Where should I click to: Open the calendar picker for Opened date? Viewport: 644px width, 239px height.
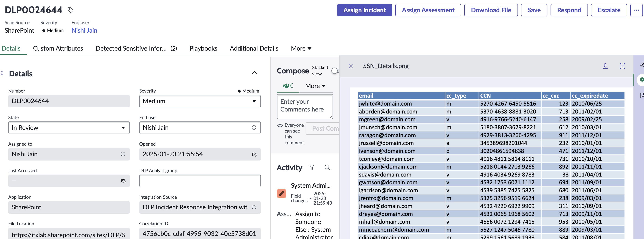tap(254, 154)
